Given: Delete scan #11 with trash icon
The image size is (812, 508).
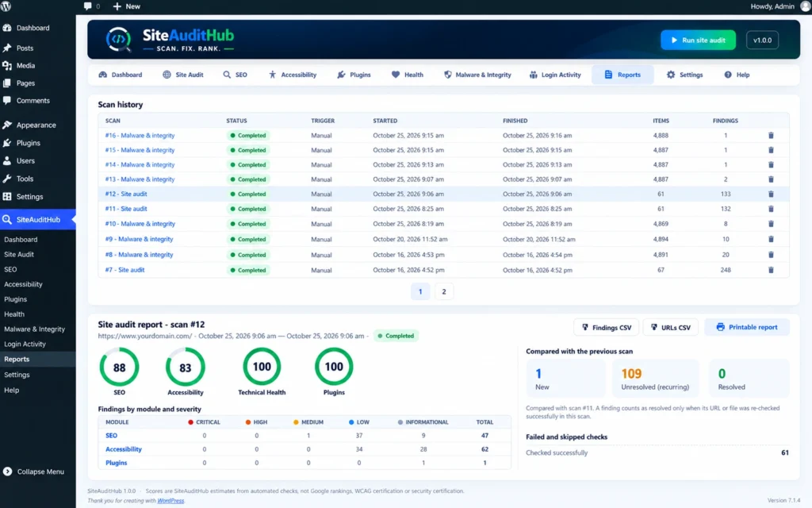Looking at the screenshot, I should pyautogui.click(x=771, y=209).
